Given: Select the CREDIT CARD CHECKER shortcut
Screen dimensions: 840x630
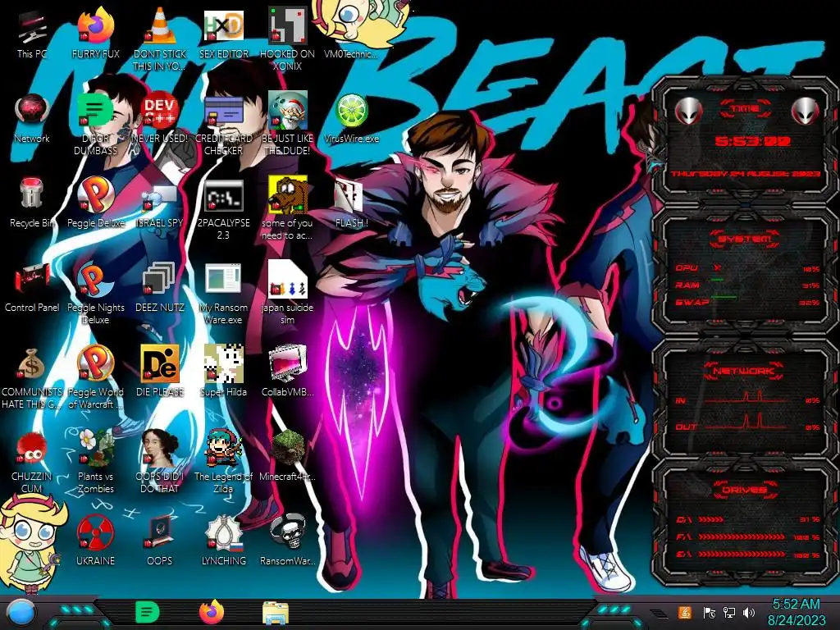Looking at the screenshot, I should click(x=223, y=125).
